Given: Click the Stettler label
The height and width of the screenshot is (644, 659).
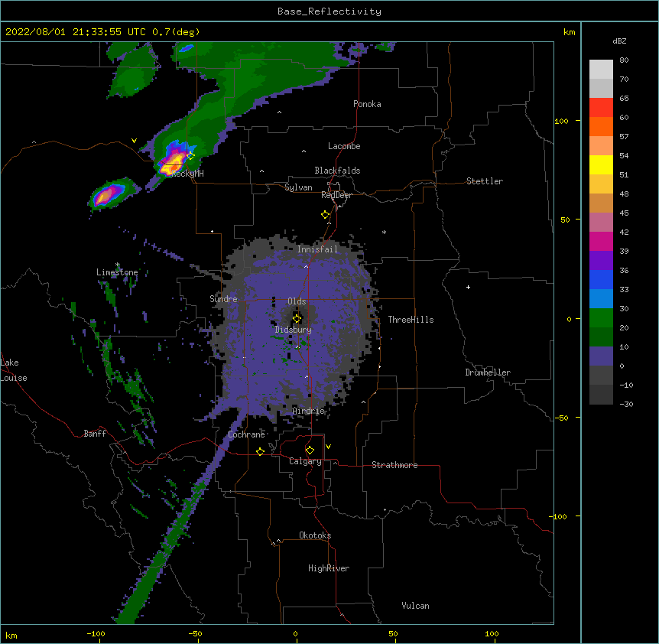Looking at the screenshot, I should [x=484, y=181].
